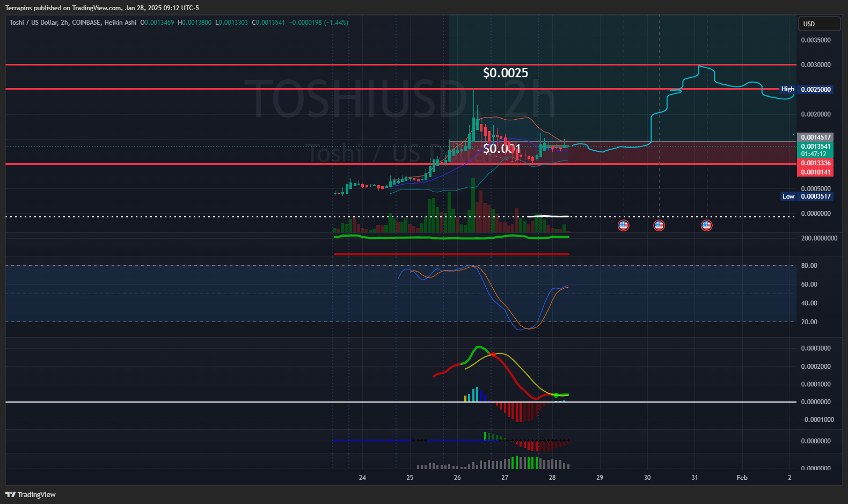Click the 0.0020000 price axis label

[x=816, y=114]
